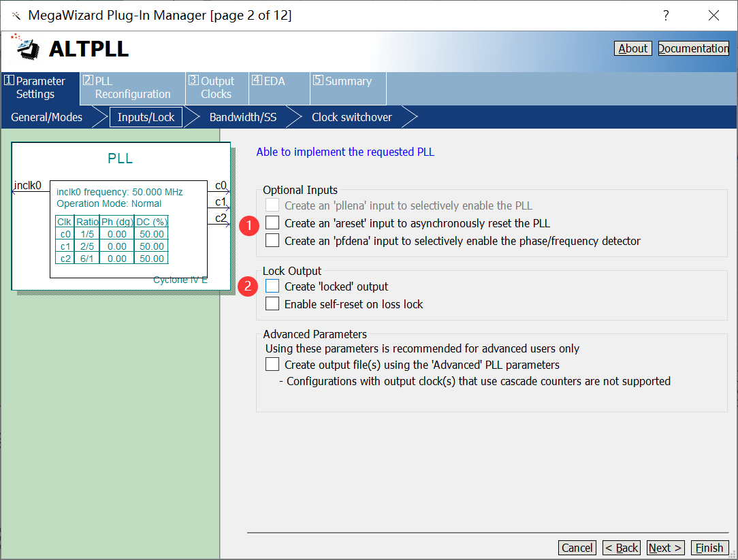
Task: Open the Bandwidth/SS sub-page
Action: click(243, 117)
